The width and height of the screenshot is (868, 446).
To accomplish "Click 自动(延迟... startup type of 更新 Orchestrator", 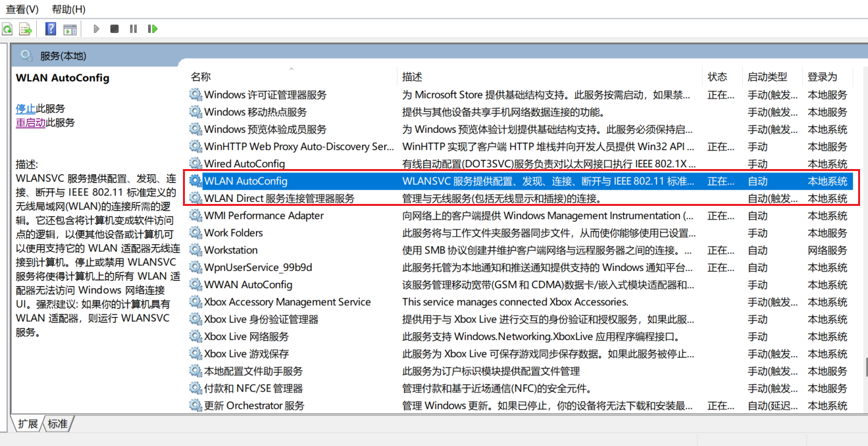I will tap(774, 405).
